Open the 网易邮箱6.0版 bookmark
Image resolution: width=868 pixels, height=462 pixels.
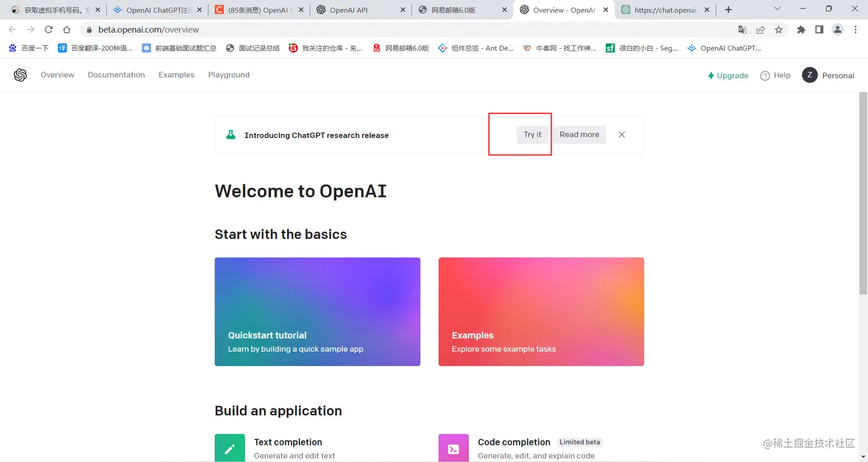tap(401, 48)
